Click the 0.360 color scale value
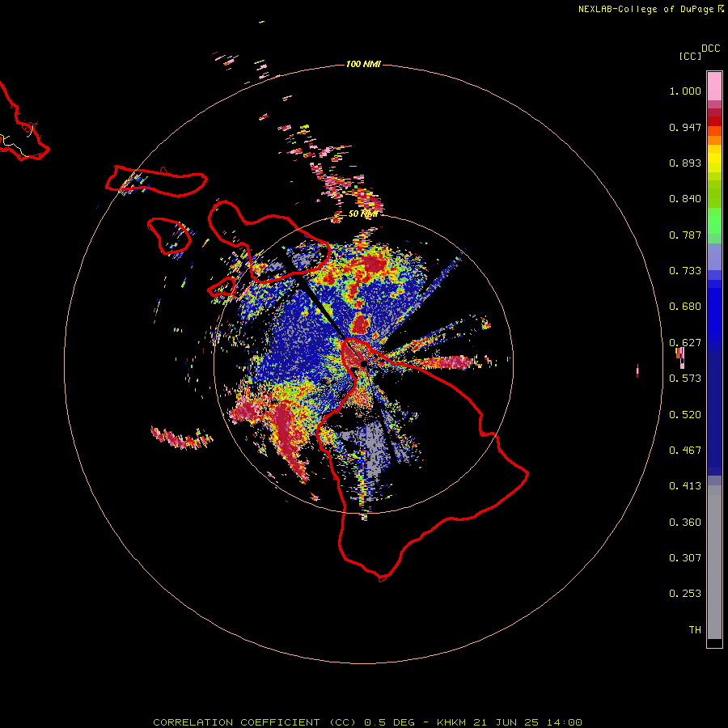 point(685,523)
